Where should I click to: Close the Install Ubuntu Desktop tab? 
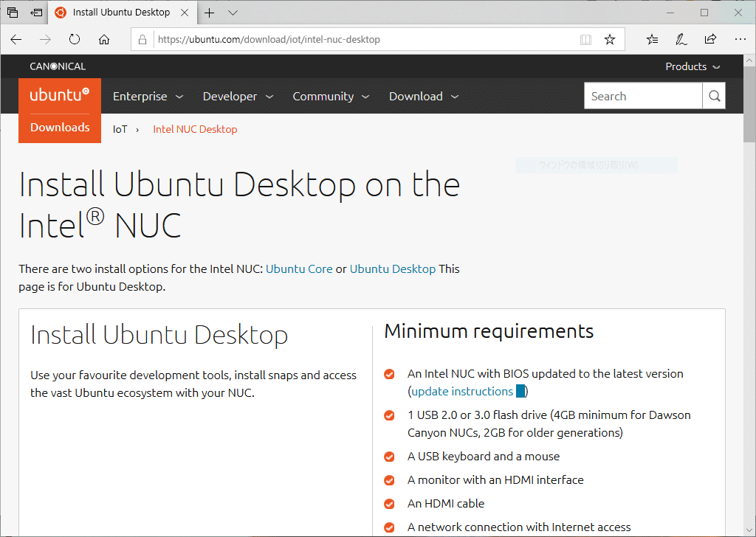tap(185, 13)
